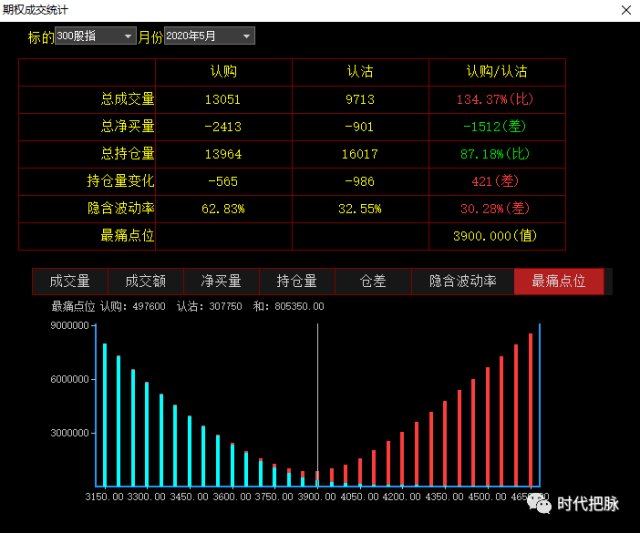This screenshot has width=640, height=533.
Task: Select the 成交额 tab
Action: pyautogui.click(x=146, y=281)
